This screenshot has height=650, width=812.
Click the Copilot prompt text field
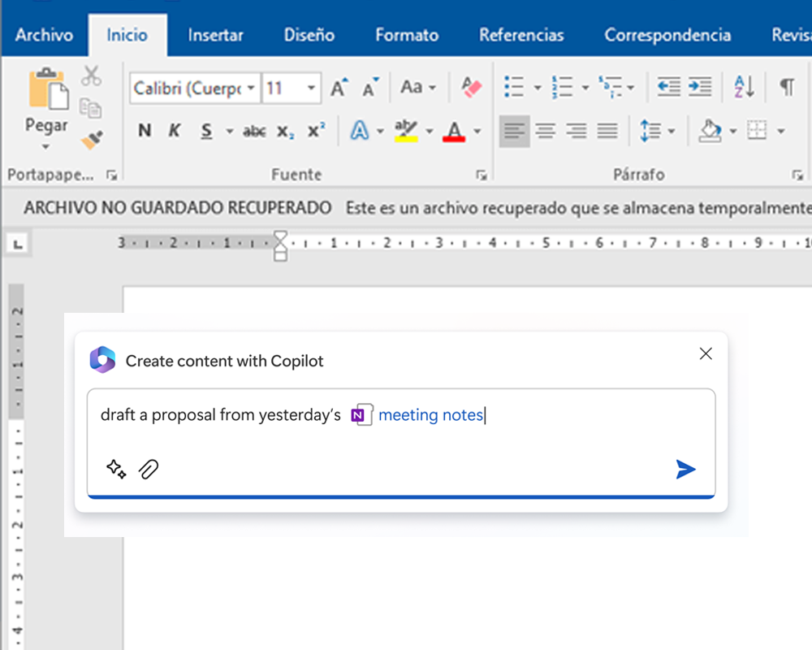click(x=401, y=442)
